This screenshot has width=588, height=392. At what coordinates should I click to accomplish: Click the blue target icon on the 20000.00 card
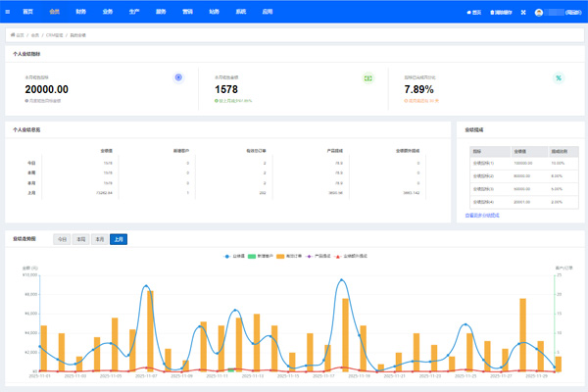[x=177, y=77]
